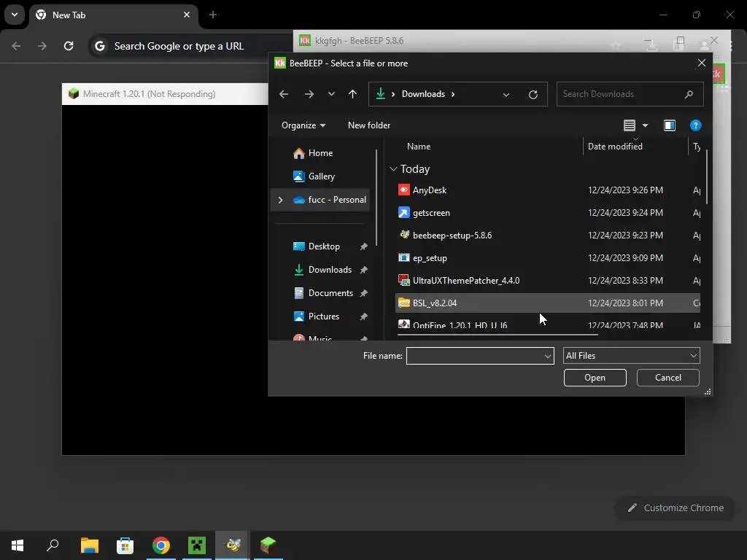Screen dimensions: 747x560
Task: Click Chrome's Search Google or type a URL bar
Action: [x=190, y=46]
